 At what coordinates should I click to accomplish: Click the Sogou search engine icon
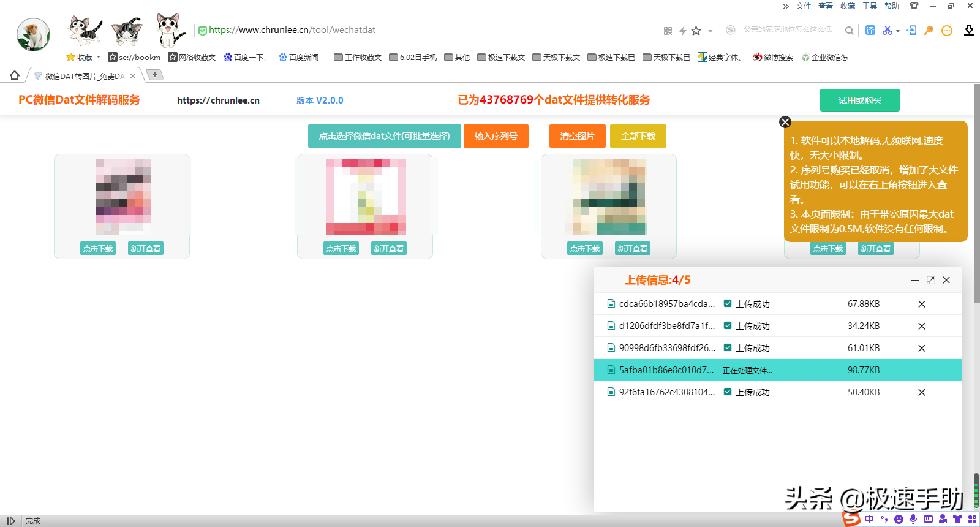click(730, 30)
